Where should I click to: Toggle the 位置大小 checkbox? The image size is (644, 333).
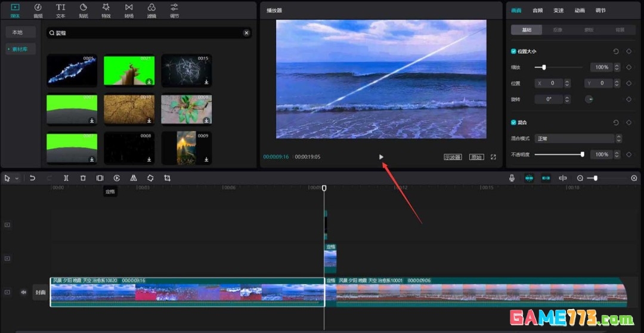514,51
